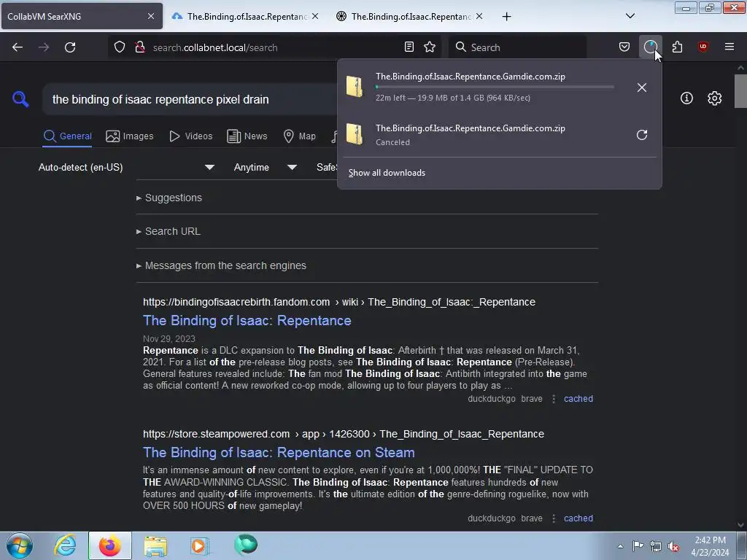Image resolution: width=747 pixels, height=560 pixels.
Task: Click the blue SearXNG magnifier icon
Action: pyautogui.click(x=20, y=99)
